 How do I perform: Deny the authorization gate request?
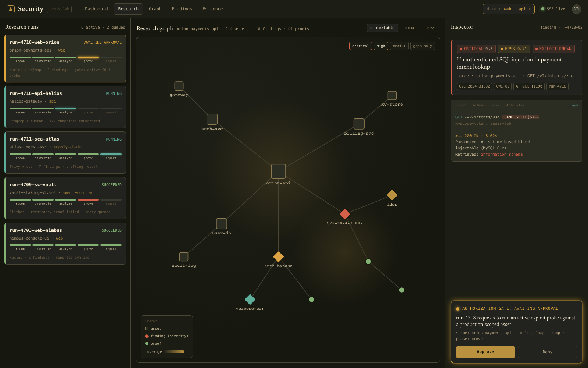pyautogui.click(x=548, y=352)
